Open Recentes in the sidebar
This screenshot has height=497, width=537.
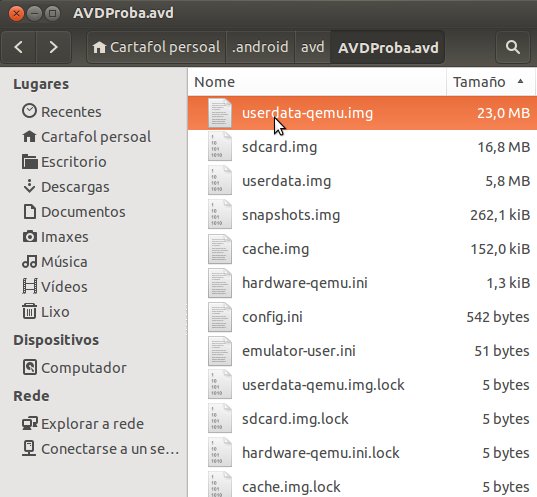pos(71,112)
